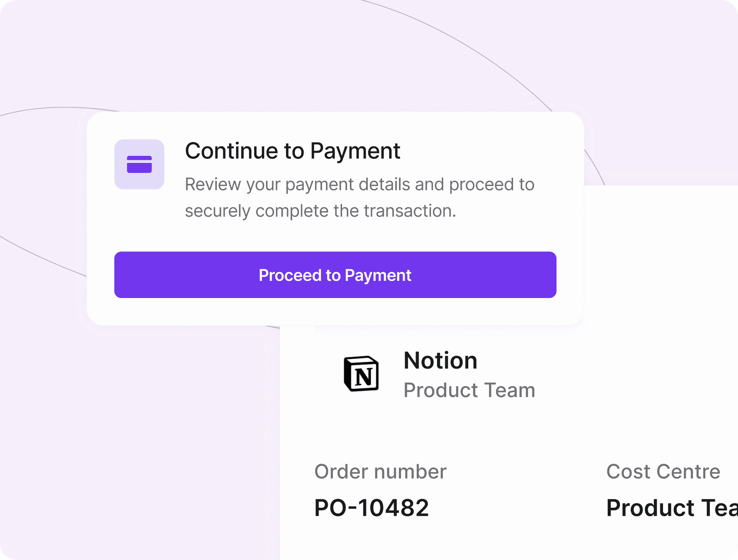Click the Order number label
The image size is (738, 560).
tap(380, 472)
